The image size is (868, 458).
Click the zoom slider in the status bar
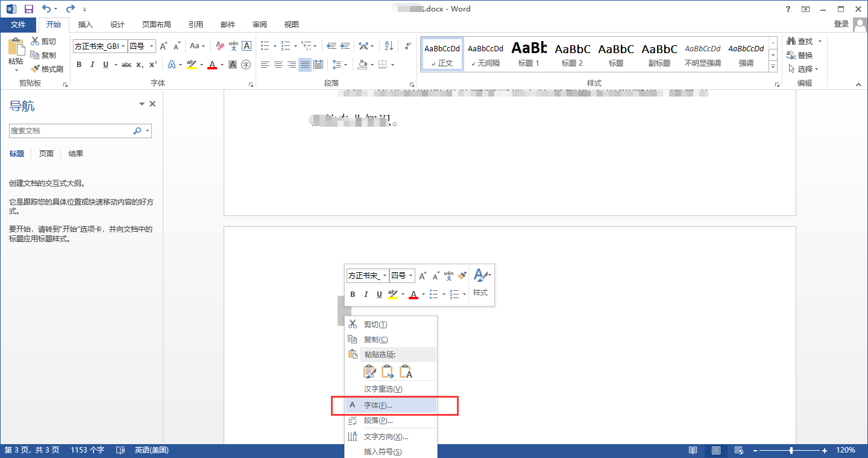pyautogui.click(x=791, y=451)
